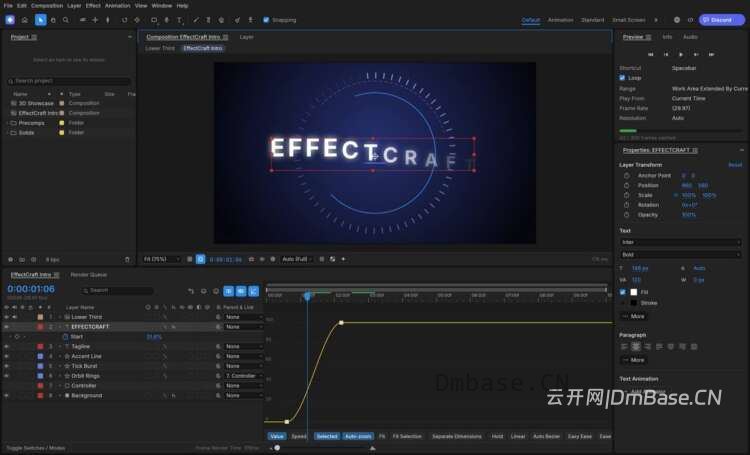Open parent dropdown for Lower Third layer
Screen dimensions: 750x455
tap(244, 317)
